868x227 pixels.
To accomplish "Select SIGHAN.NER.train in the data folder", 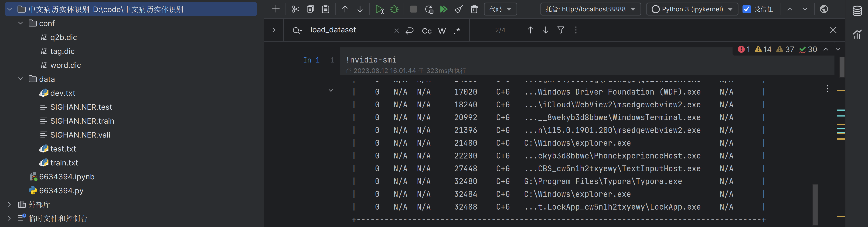I will [82, 121].
